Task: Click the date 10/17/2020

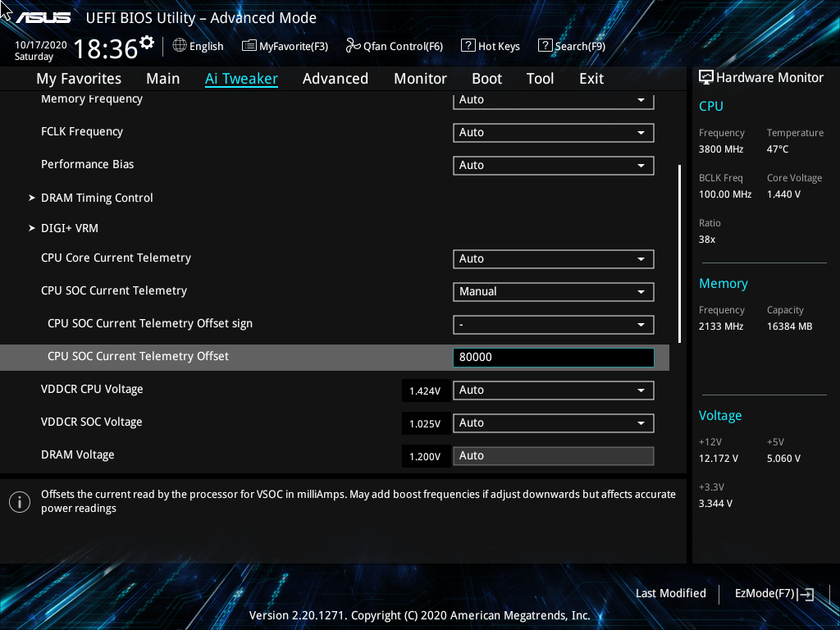Action: (x=41, y=45)
